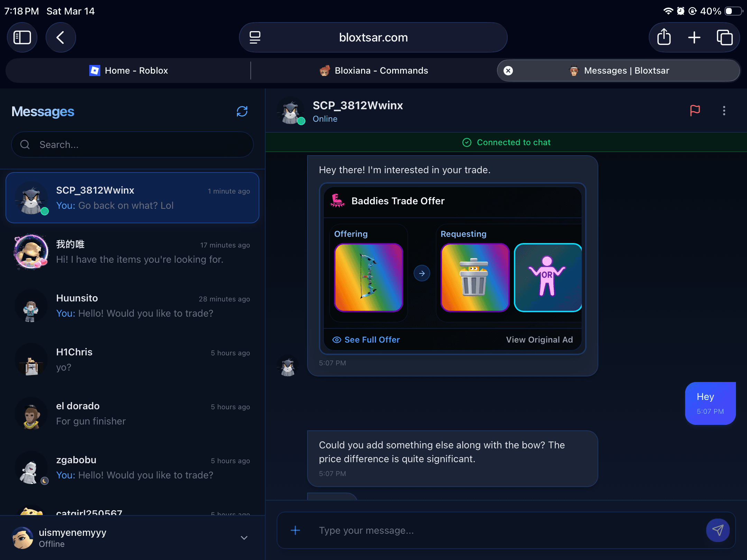The image size is (747, 560).
Task: Click the Online status under SCP_3812Wwinx
Action: (325, 119)
